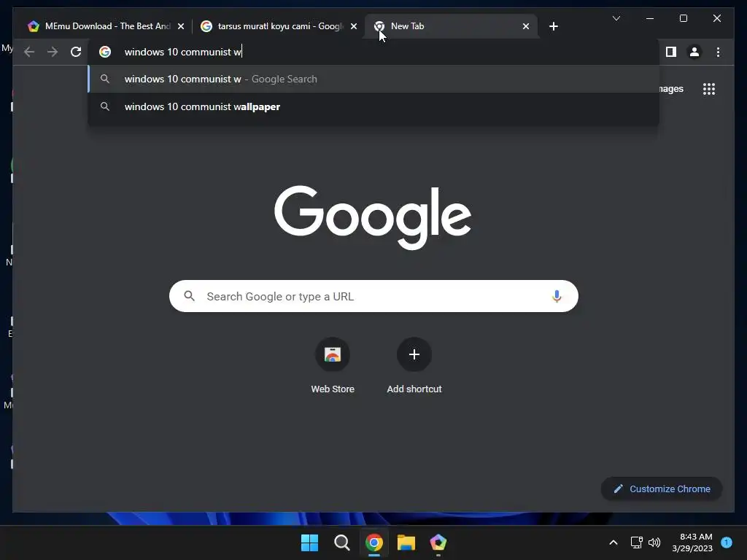This screenshot has width=747, height=560.
Task: Go back using the back arrow
Action: [x=29, y=52]
